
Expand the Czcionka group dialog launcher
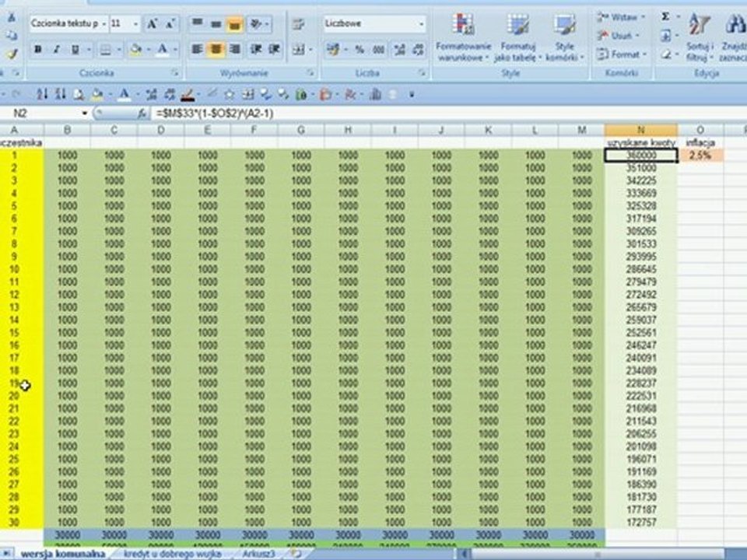(175, 73)
